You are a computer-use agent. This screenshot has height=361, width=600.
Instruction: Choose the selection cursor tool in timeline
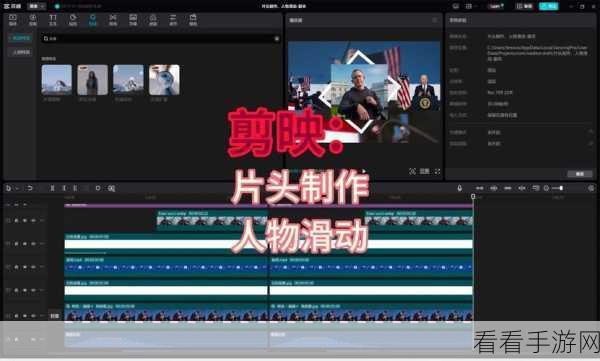8,188
